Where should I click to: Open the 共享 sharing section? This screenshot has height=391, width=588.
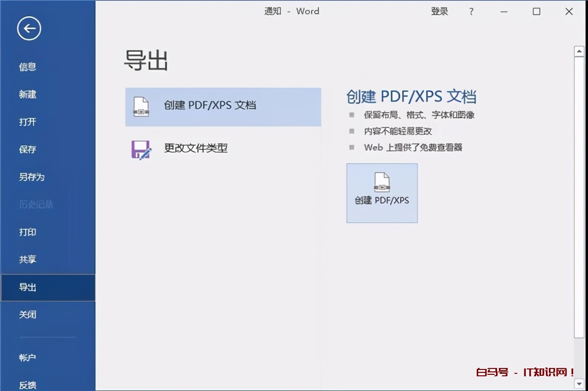point(27,259)
